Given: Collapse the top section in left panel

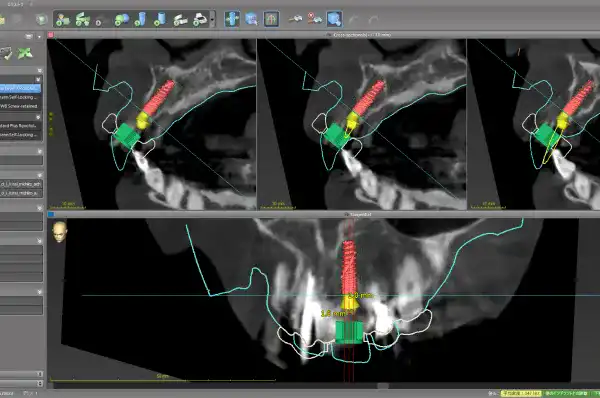Looking at the screenshot, I should click(x=39, y=70).
